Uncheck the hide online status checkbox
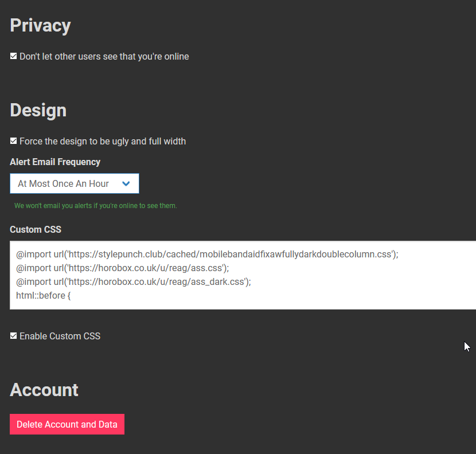This screenshot has height=454, width=476. [x=13, y=56]
